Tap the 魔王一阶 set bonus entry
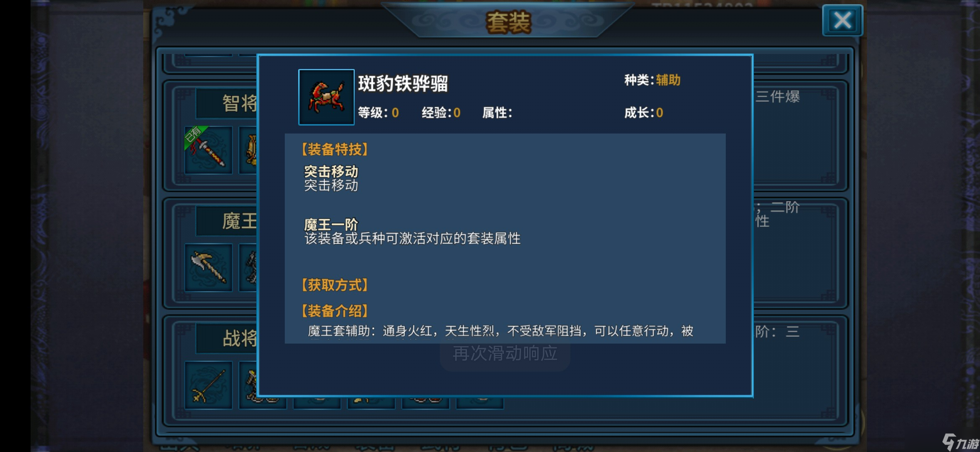The width and height of the screenshot is (980, 452). point(412,231)
